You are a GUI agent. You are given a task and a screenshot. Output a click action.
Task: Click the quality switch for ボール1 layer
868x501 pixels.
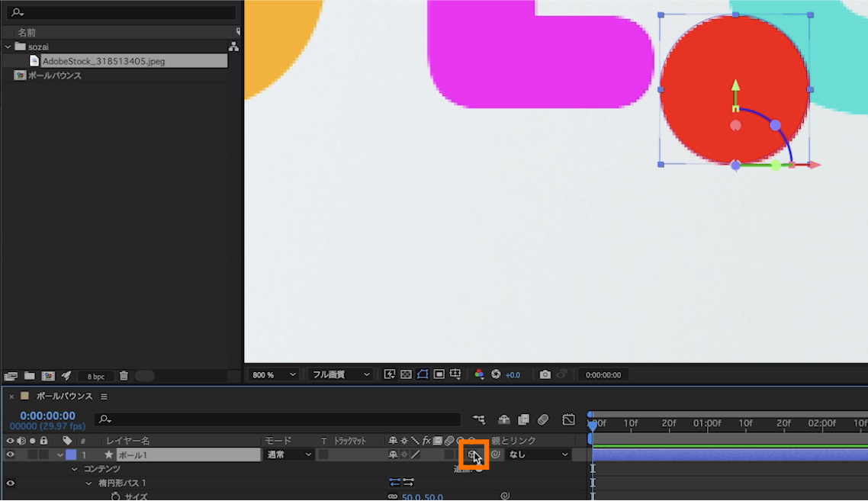(416, 454)
